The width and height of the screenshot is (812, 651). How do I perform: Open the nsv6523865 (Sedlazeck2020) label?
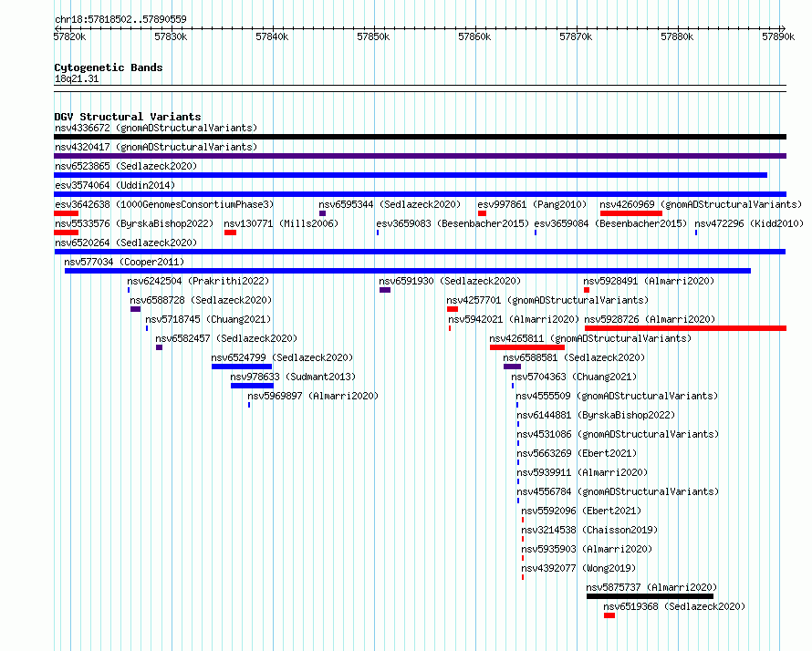click(x=126, y=166)
